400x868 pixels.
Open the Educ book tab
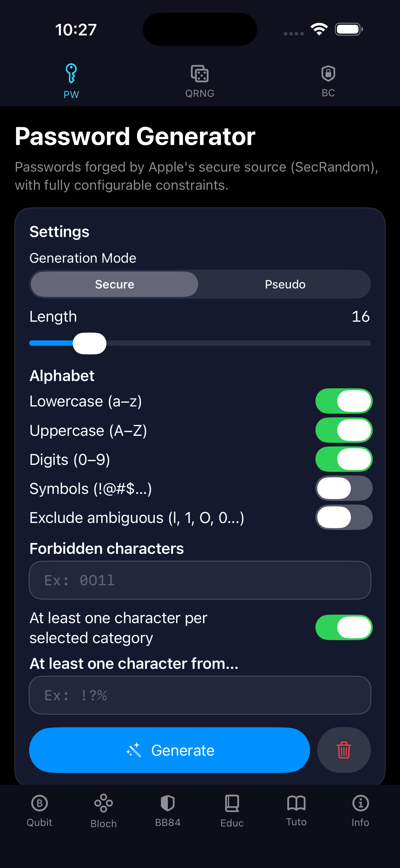pos(232,803)
